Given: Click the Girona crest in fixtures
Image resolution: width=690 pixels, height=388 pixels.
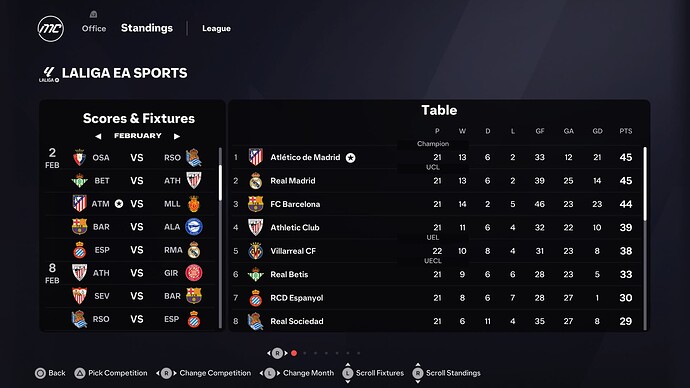Looking at the screenshot, I should coord(194,273).
